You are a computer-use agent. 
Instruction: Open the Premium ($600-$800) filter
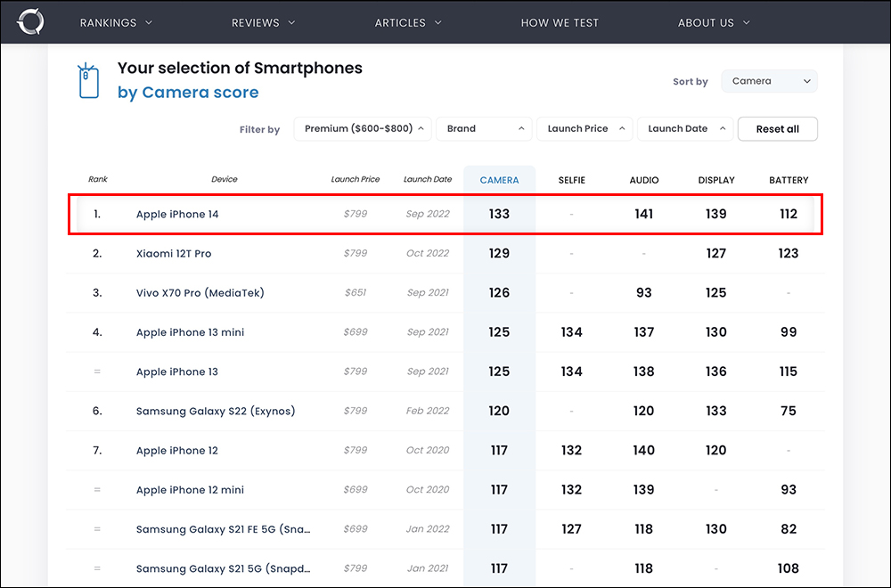pos(363,129)
